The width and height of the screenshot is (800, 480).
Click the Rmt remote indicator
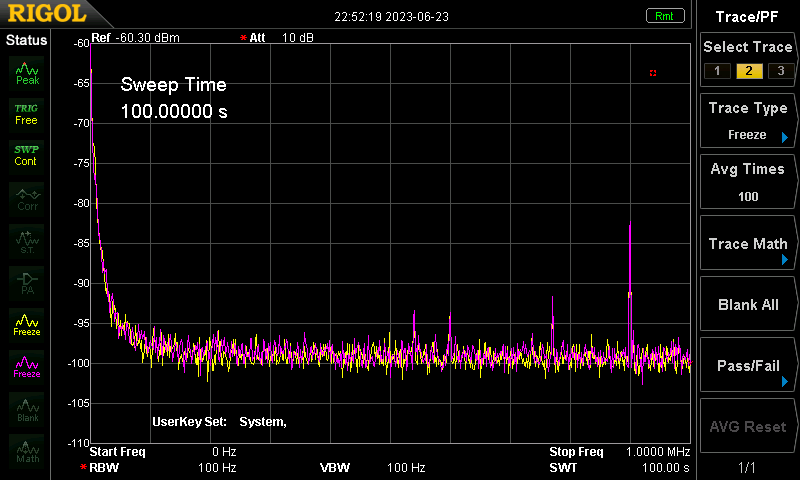[665, 16]
